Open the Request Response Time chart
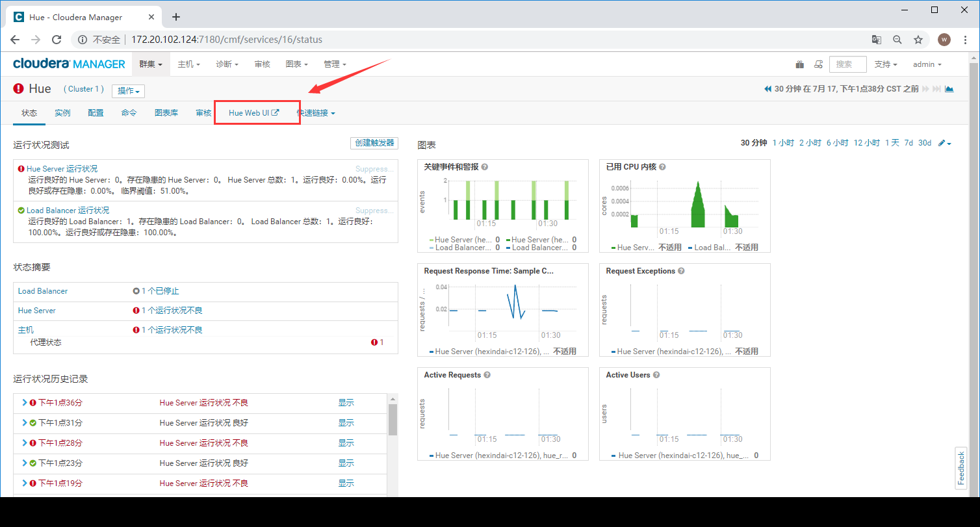980x527 pixels. 503,309
